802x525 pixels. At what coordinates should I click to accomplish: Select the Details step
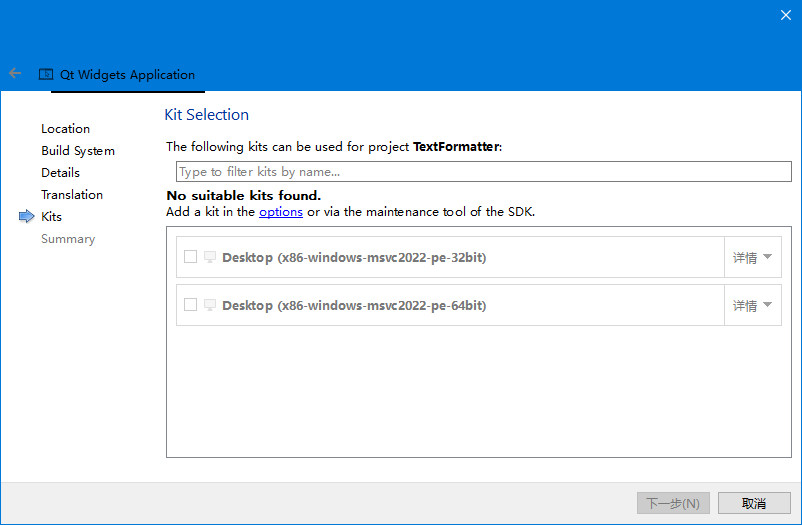(x=60, y=173)
